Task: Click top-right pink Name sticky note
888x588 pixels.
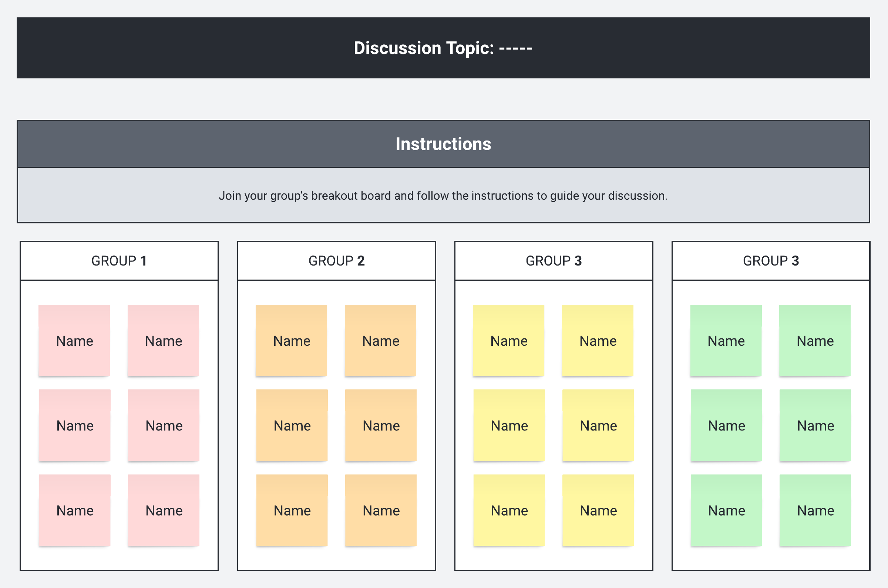Action: [163, 341]
